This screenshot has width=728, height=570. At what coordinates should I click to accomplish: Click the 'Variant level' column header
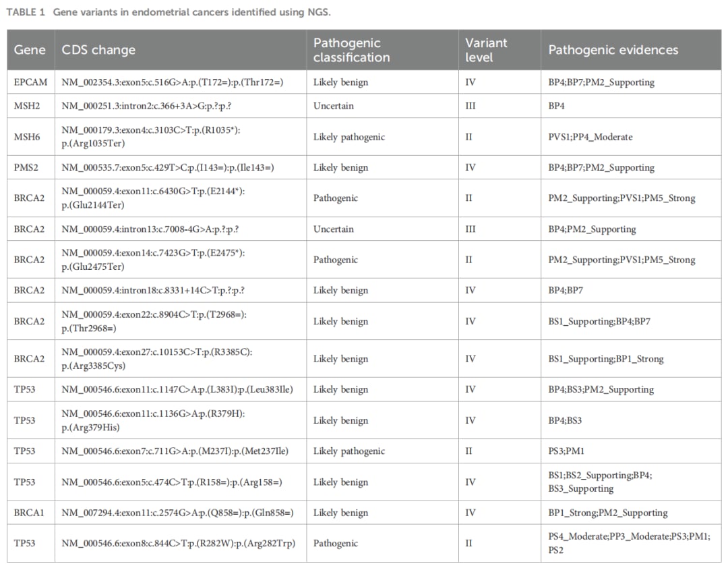point(486,50)
